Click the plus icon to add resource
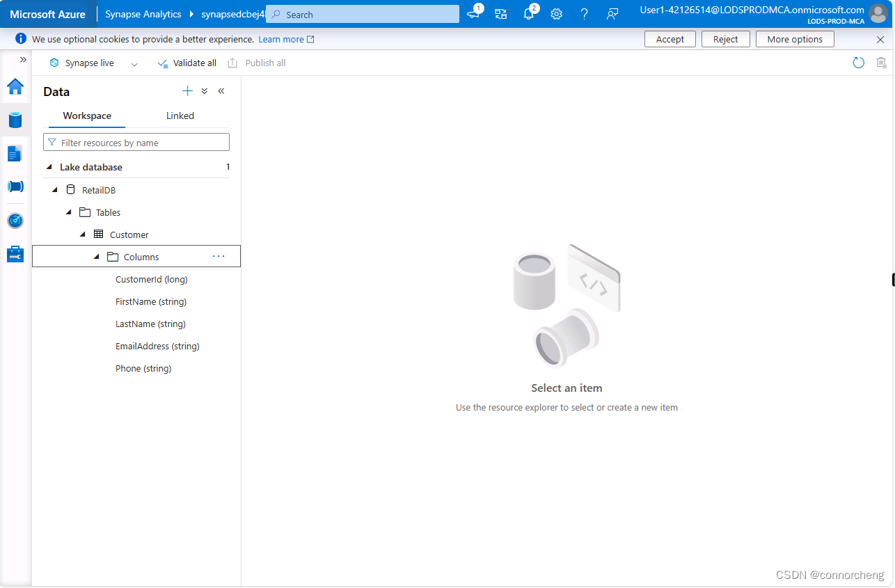This screenshot has height=588, width=895. (187, 91)
